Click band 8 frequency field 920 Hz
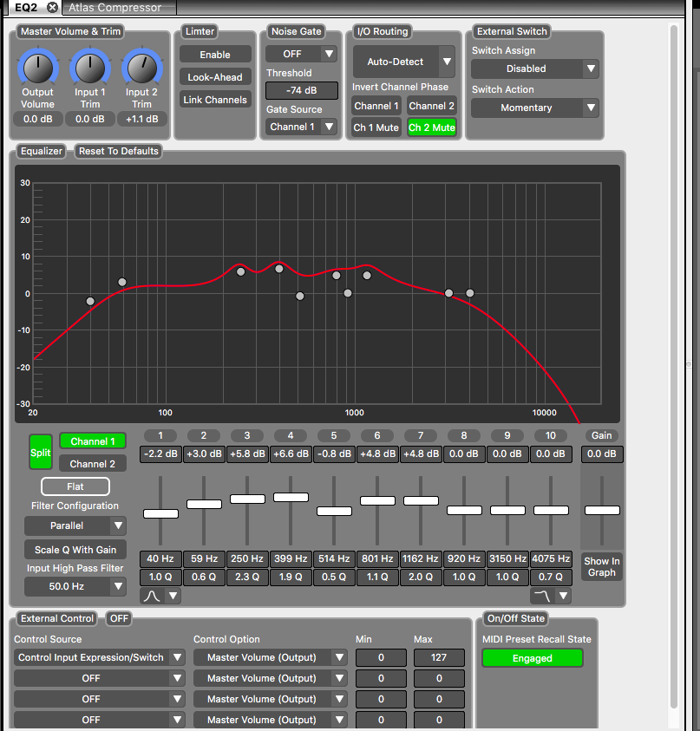Viewport: 700px width, 731px height. (464, 558)
